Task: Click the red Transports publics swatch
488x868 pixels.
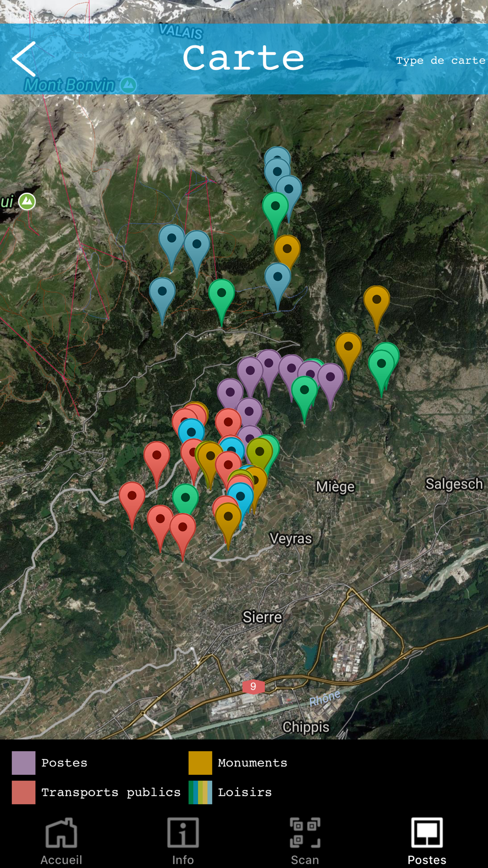Action: pyautogui.click(x=23, y=792)
